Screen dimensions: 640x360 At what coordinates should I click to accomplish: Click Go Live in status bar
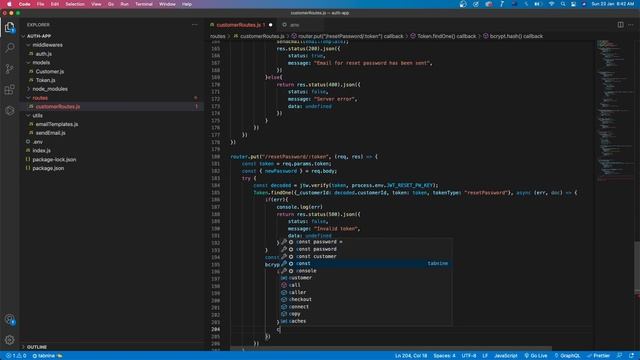pos(536,356)
